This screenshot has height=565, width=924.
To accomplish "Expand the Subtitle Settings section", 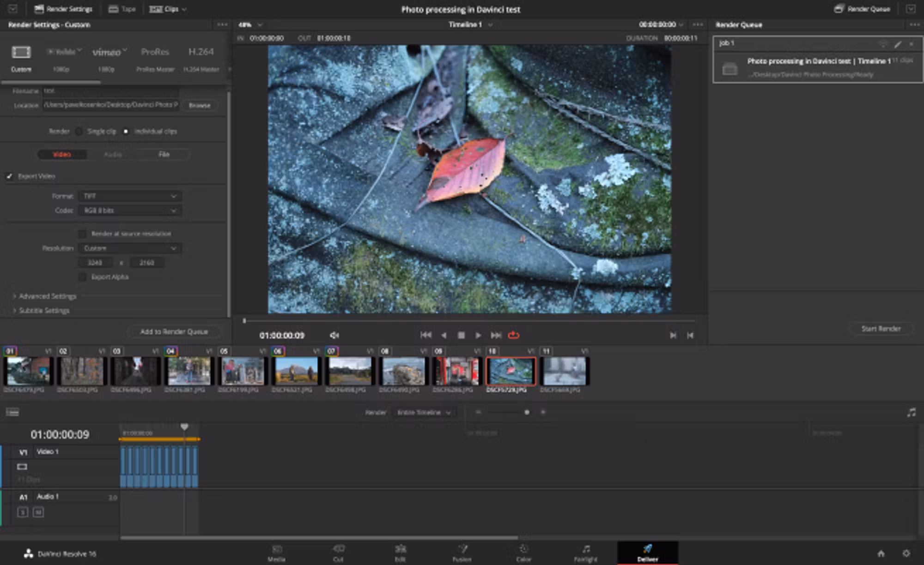I will [41, 311].
